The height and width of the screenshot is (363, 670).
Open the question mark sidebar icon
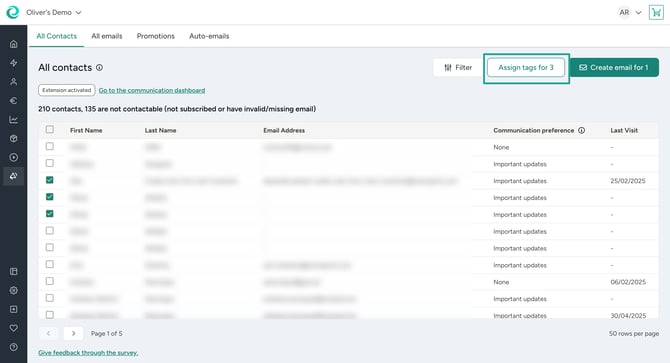click(x=14, y=347)
